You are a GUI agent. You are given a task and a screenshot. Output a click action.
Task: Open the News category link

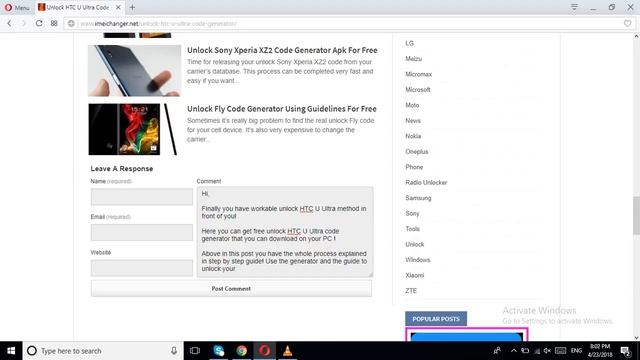[x=413, y=121]
